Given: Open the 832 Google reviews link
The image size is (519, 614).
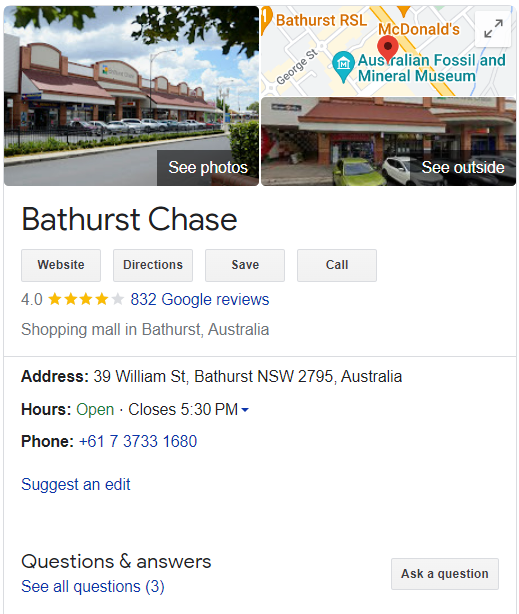Looking at the screenshot, I should [200, 300].
